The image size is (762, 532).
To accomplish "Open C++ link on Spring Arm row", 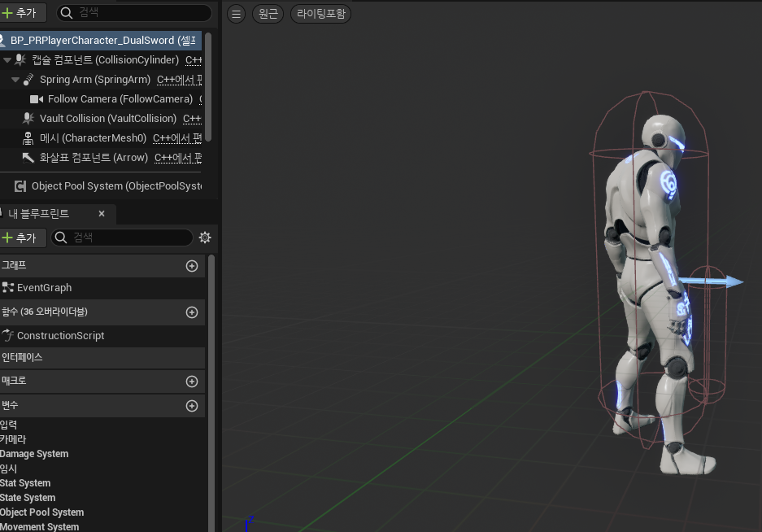I will [x=179, y=79].
